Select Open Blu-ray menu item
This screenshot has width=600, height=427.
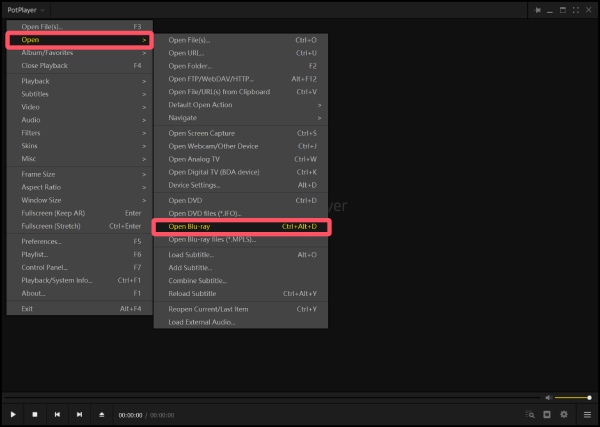point(241,227)
